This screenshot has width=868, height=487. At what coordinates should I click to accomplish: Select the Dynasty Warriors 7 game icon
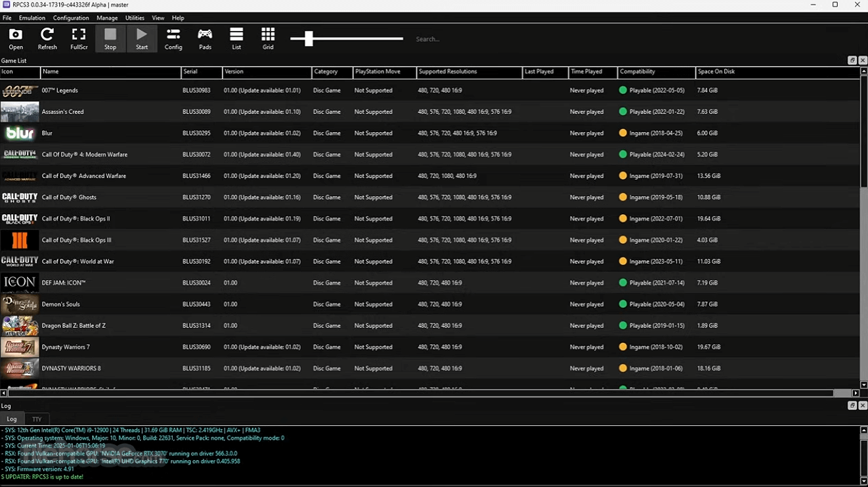click(20, 347)
